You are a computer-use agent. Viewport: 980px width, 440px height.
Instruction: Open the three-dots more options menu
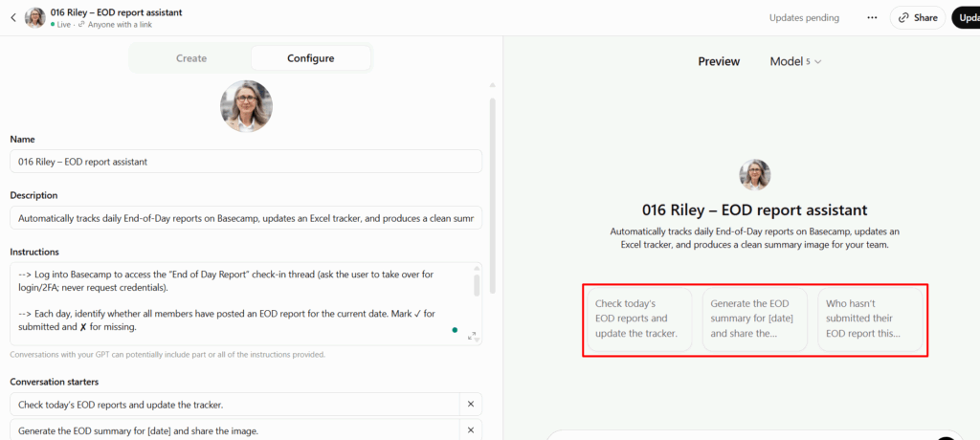click(x=872, y=17)
